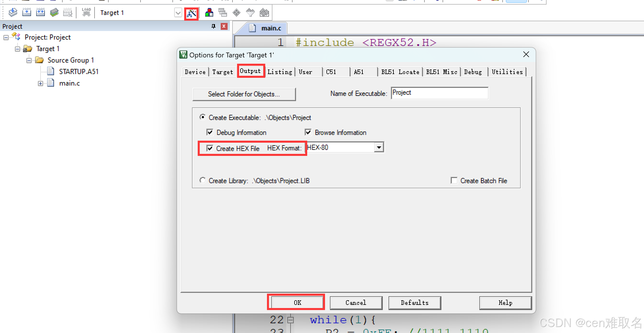Click the Build target toolbar icon
644x333 pixels.
coord(27,13)
